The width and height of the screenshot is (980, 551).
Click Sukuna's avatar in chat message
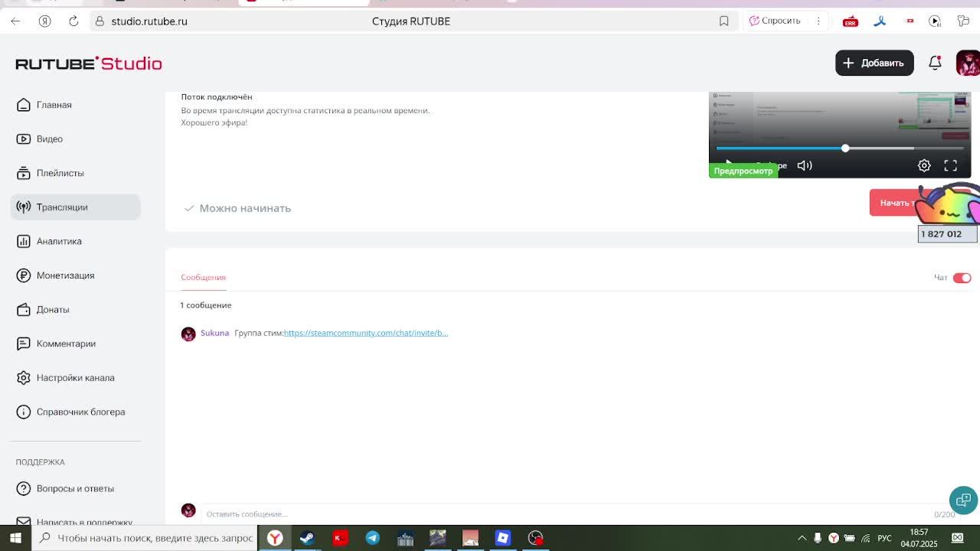pyautogui.click(x=188, y=334)
